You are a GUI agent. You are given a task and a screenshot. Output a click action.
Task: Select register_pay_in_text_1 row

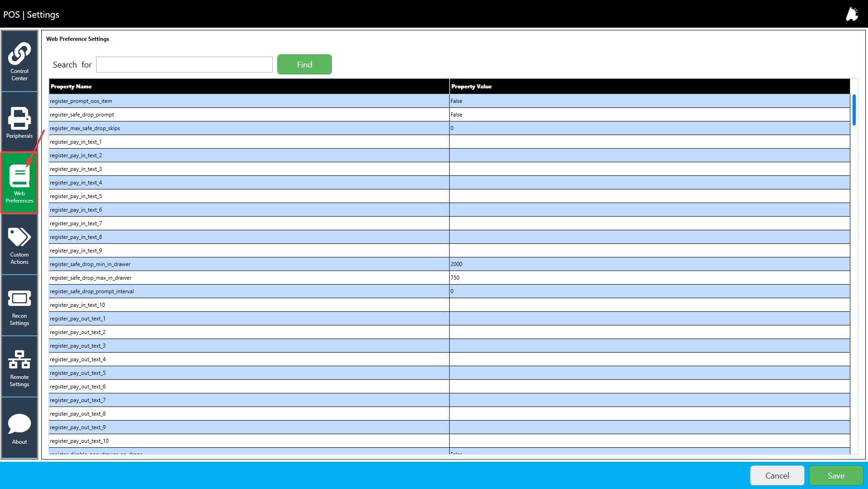(x=449, y=142)
